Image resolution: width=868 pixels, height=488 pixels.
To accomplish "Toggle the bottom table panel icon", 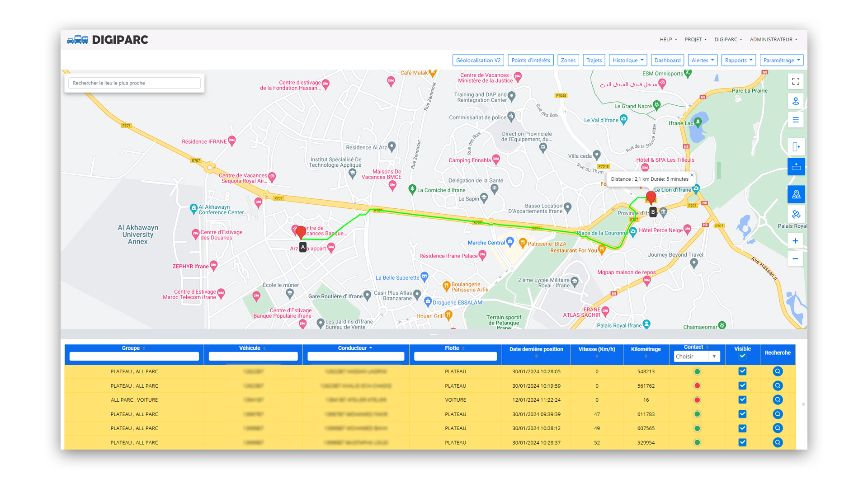I will click(x=796, y=167).
